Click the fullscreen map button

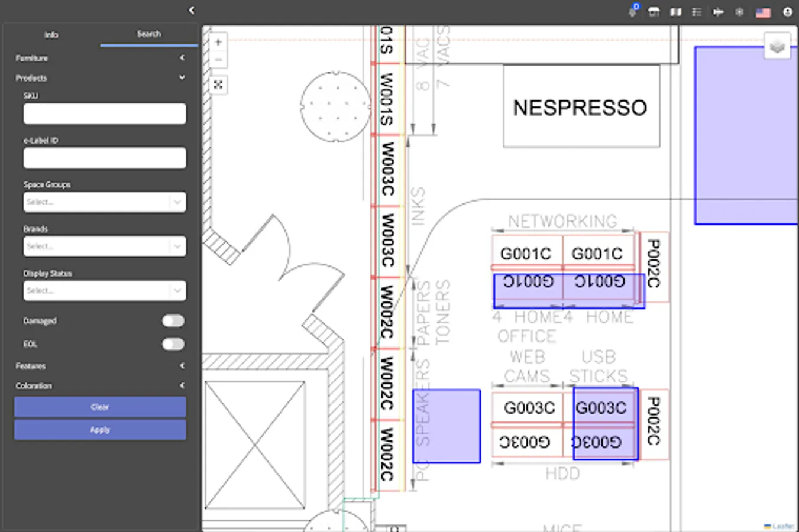[x=218, y=85]
